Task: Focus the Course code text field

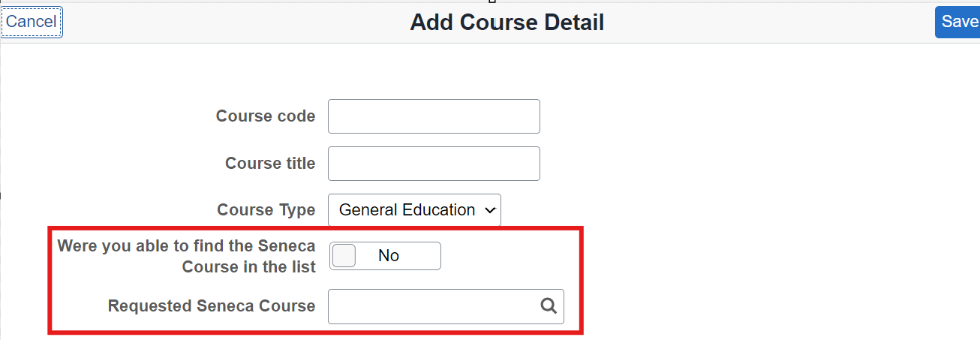Action: (x=434, y=116)
